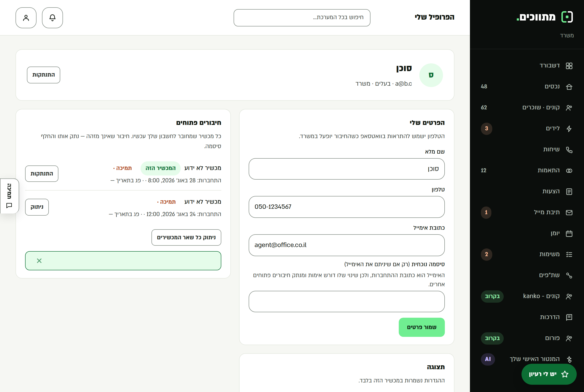Click the שת"פים link icon
584x392 pixels.
pyautogui.click(x=569, y=275)
